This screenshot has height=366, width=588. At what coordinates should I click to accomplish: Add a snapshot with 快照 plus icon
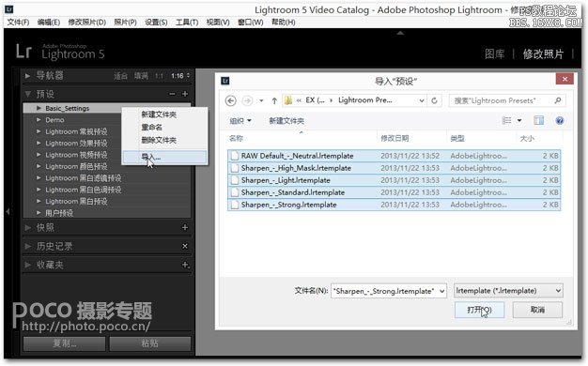click(185, 227)
